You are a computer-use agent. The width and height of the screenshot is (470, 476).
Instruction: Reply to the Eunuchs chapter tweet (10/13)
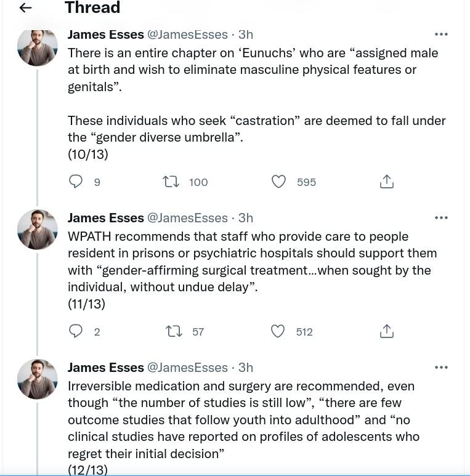pos(76,182)
